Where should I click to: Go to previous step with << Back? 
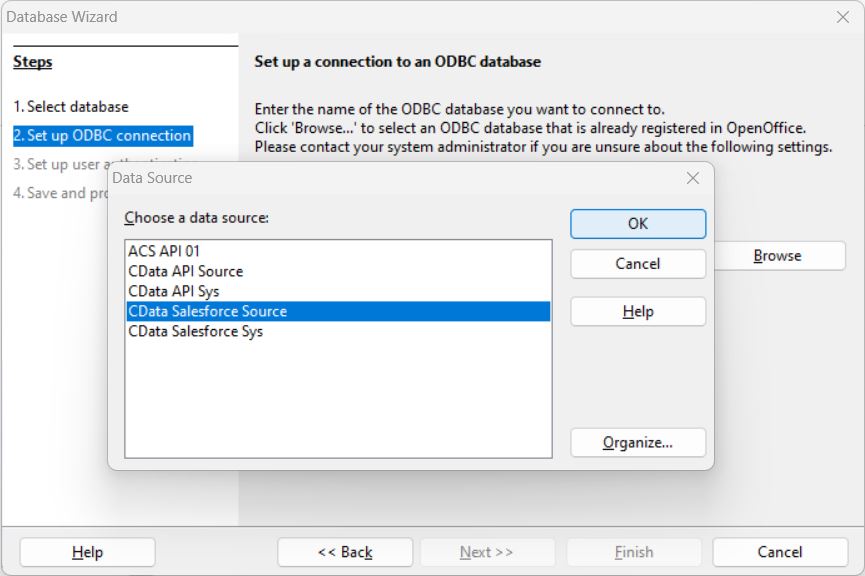(x=345, y=552)
